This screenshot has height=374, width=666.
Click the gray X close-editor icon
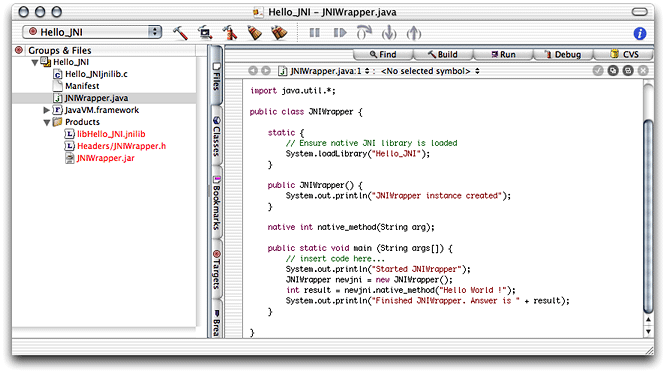pyautogui.click(x=643, y=70)
